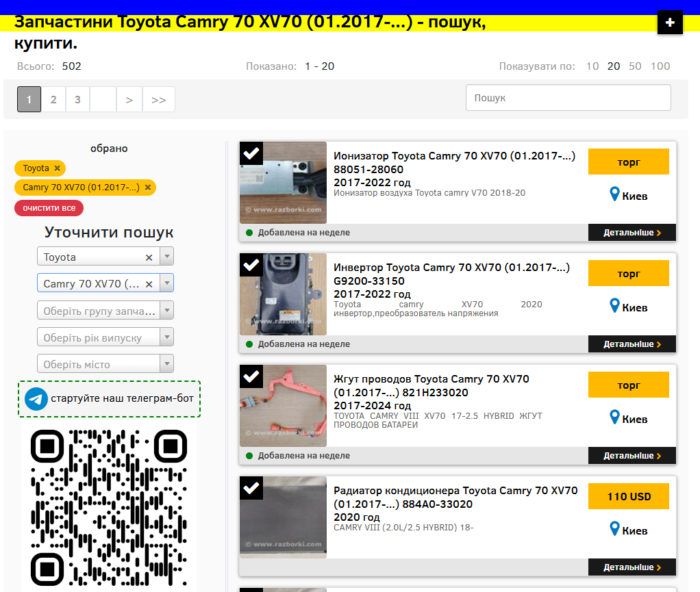This screenshot has height=592, width=700.
Task: Go to page 3
Action: pos(77,99)
